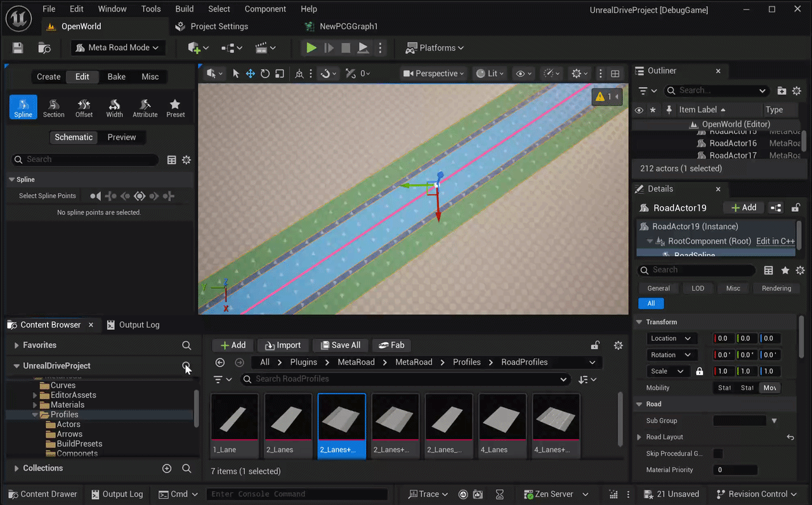Select the Preset star tool
This screenshot has width=812, height=505.
[176, 107]
